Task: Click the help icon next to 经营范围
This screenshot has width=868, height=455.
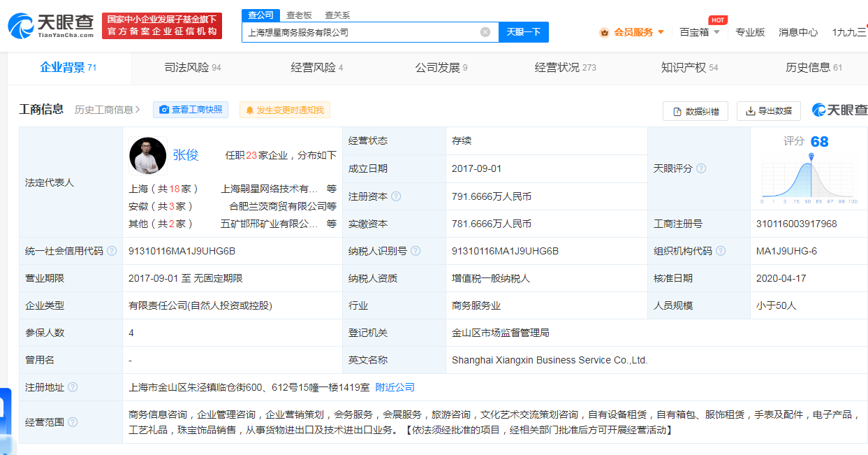Action: pyautogui.click(x=73, y=422)
